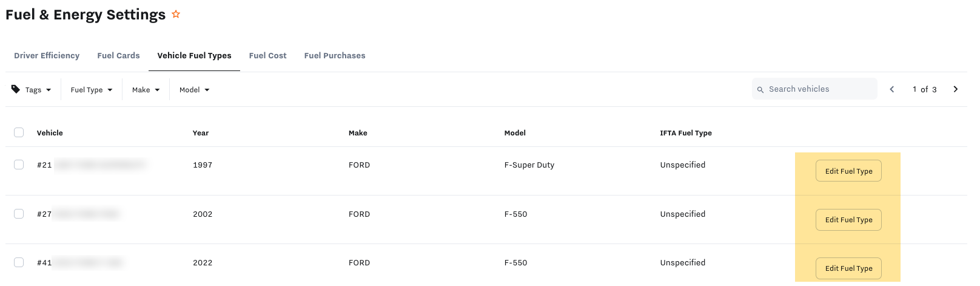Go to the Fuel Cost tab
This screenshot has width=980, height=286.
(x=267, y=55)
